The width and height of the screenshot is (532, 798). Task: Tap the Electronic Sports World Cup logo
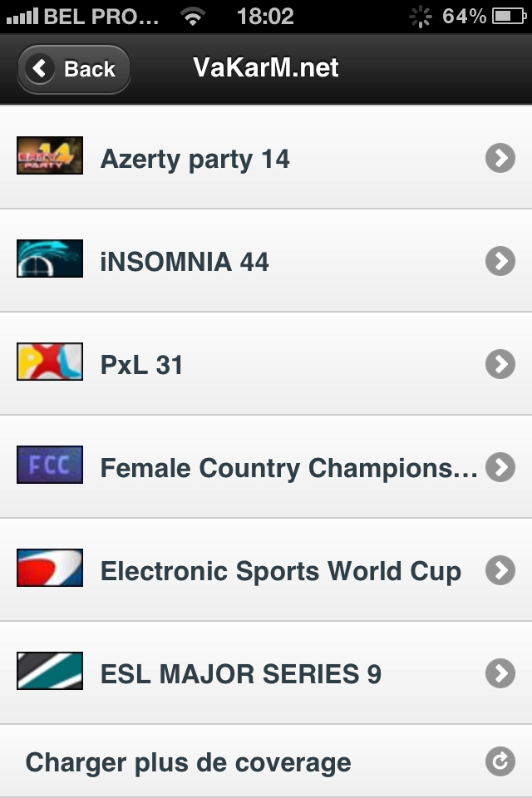click(x=50, y=568)
